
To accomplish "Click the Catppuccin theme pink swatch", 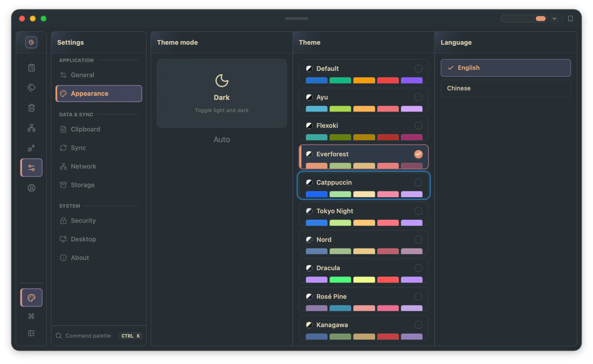I will (388, 194).
